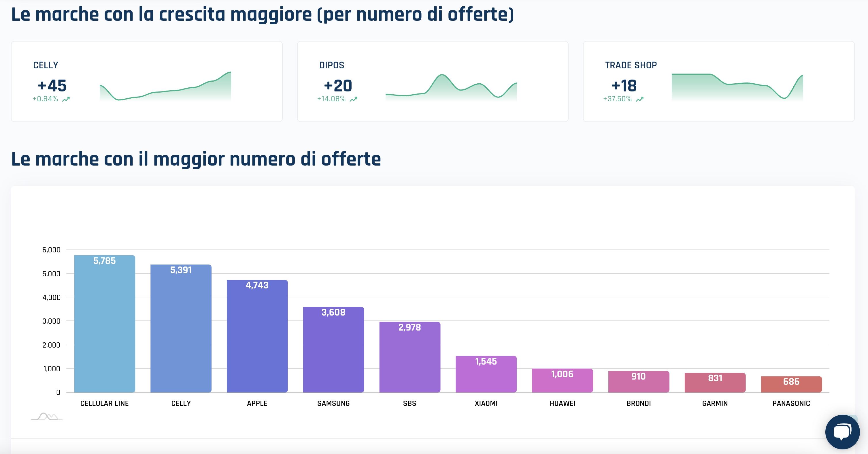Click the SAMSUNG bar showing 3,608

pyautogui.click(x=333, y=350)
